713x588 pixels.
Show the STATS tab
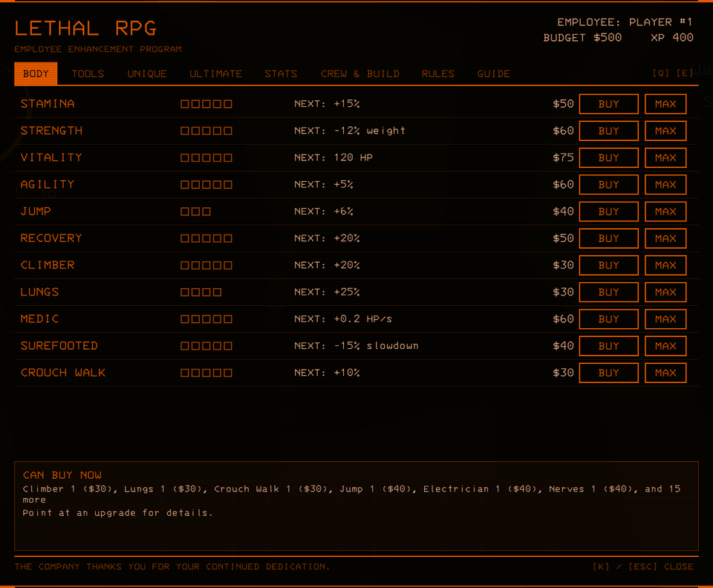pyautogui.click(x=281, y=73)
